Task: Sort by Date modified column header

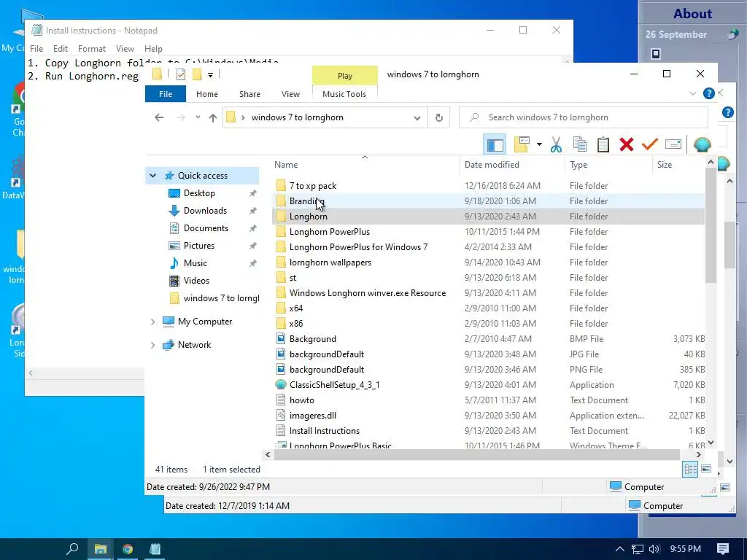Action: (x=492, y=165)
